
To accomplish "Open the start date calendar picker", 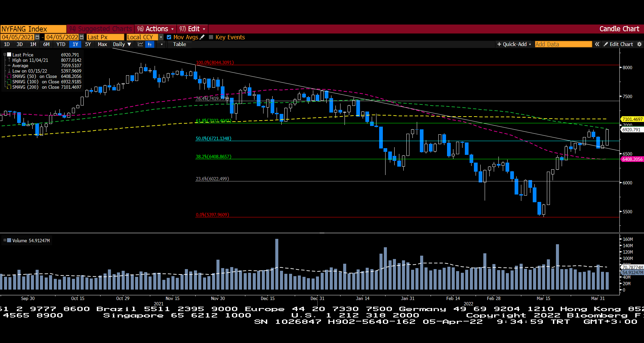I will 37,37.
